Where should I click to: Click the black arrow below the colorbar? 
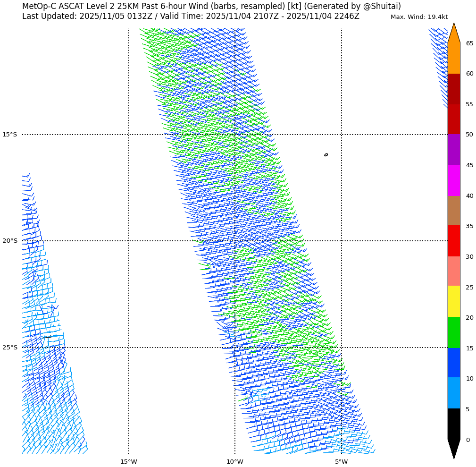click(453, 448)
